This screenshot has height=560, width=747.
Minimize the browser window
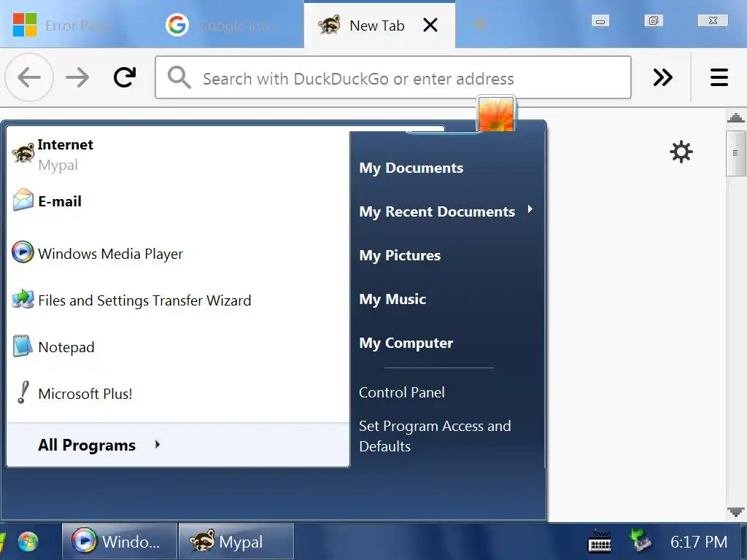click(x=600, y=21)
